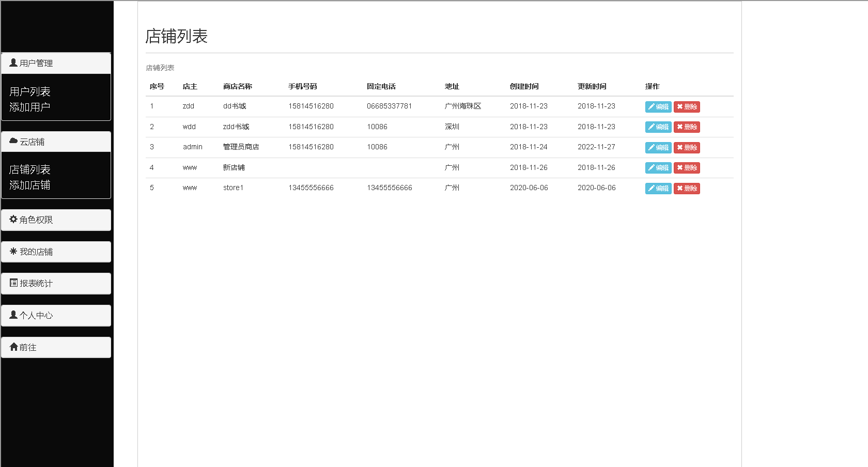868x467 pixels.
Task: Open the 我的店铺 panel
Action: [56, 252]
